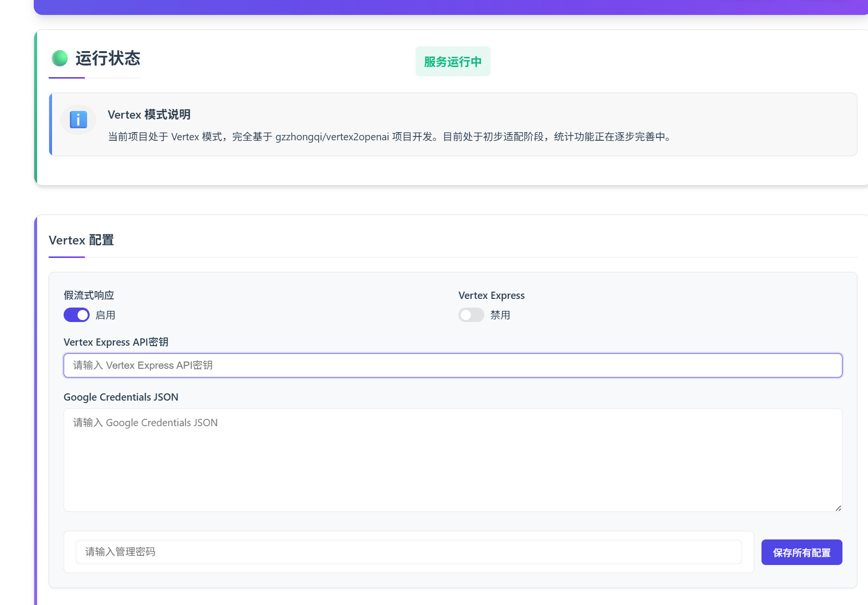
Task: Click the blue info icon
Action: [x=79, y=120]
